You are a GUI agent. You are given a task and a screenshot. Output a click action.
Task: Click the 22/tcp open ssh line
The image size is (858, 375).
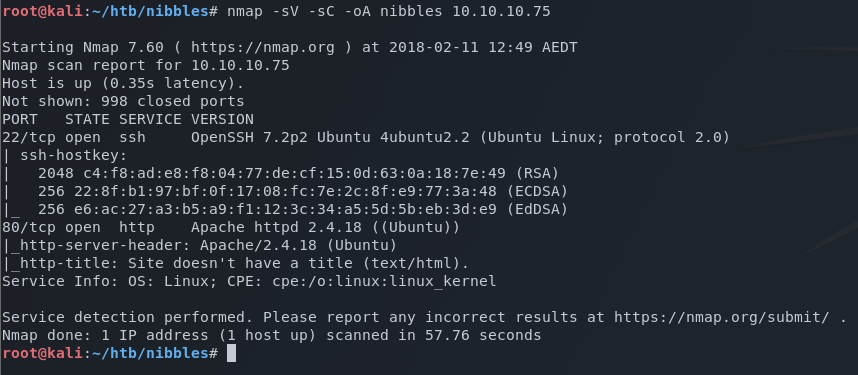pyautogui.click(x=366, y=137)
